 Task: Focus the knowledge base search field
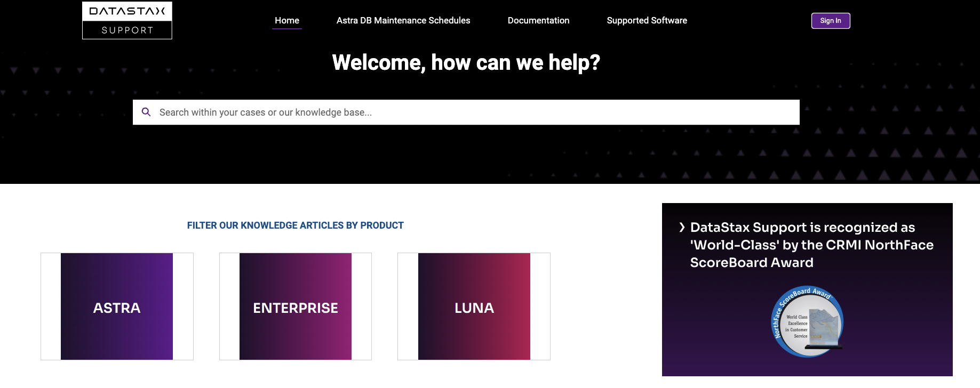469,112
